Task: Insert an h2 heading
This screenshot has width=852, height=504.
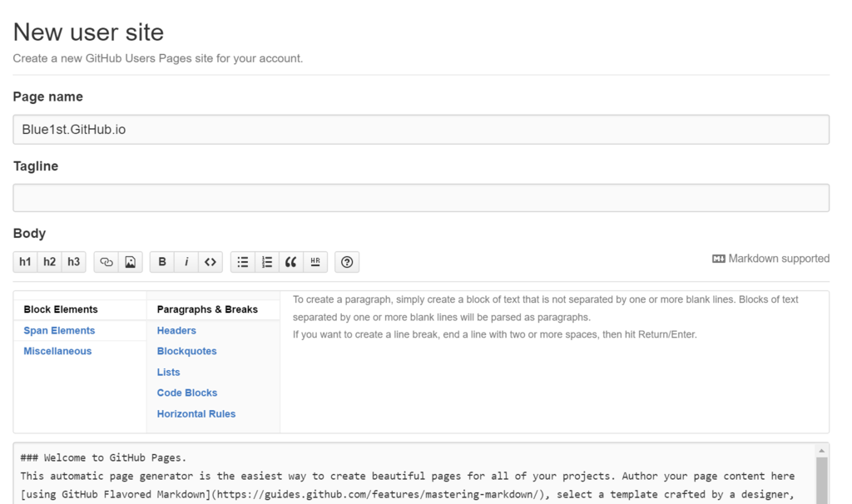Action: point(49,262)
